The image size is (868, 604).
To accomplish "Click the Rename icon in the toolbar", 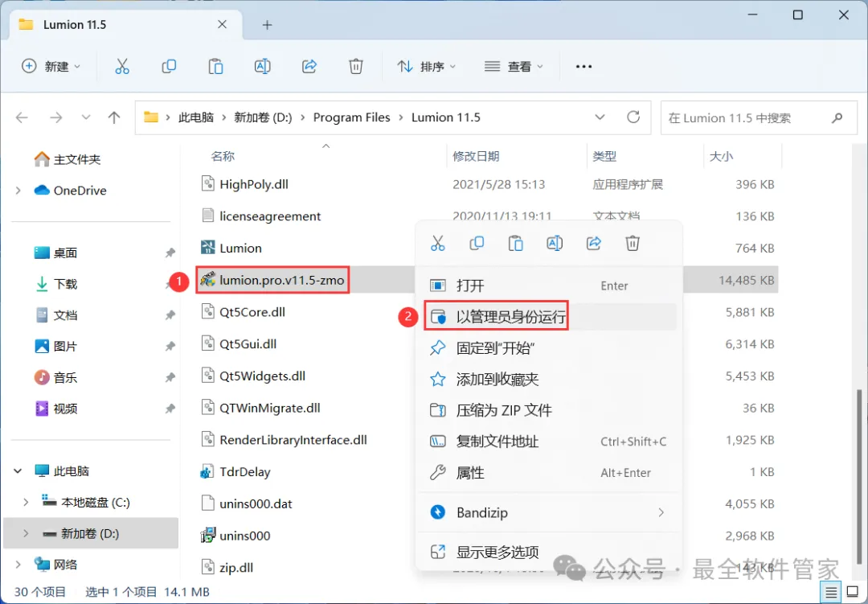I will coord(262,67).
